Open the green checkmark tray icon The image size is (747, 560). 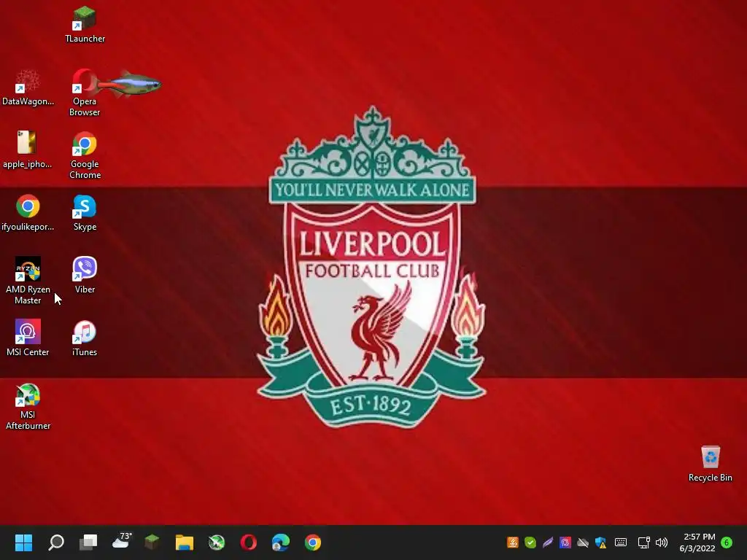[x=530, y=542]
